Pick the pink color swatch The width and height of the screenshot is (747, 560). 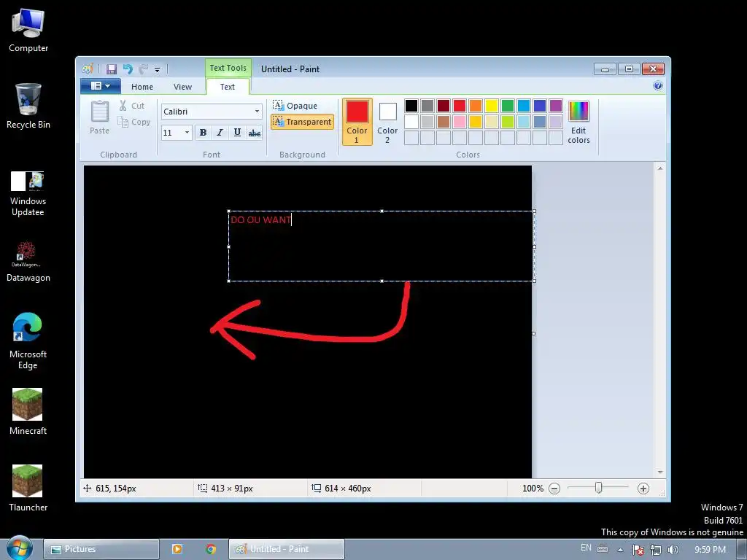pyautogui.click(x=460, y=122)
